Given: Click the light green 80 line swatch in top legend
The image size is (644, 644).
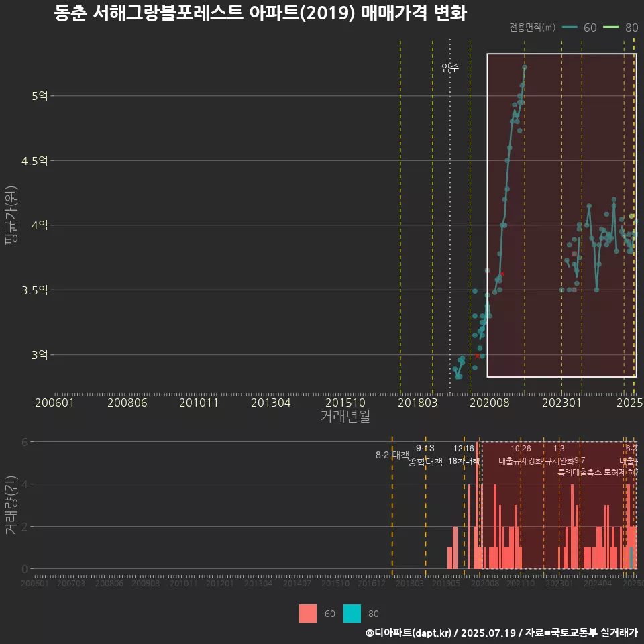Looking at the screenshot, I should point(610,28).
